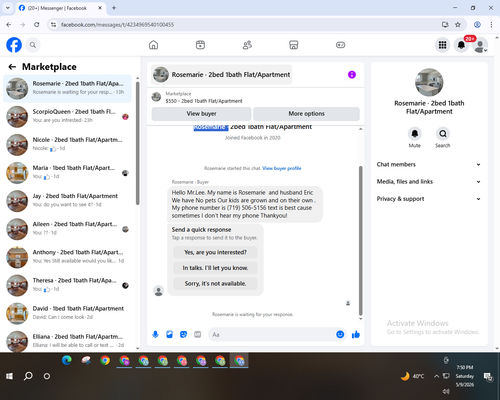Open the notifications bell with 20+ badge
The width and height of the screenshot is (500, 400).
[x=461, y=45]
